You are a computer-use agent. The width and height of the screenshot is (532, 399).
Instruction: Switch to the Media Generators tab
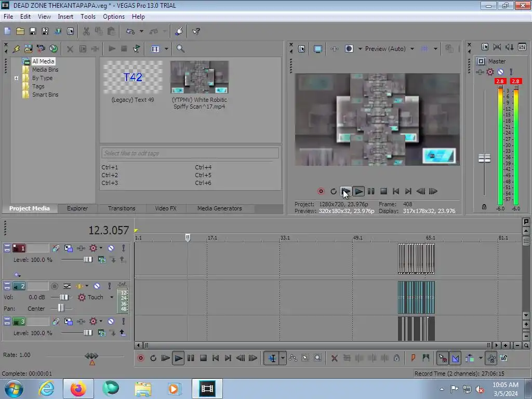coord(220,208)
